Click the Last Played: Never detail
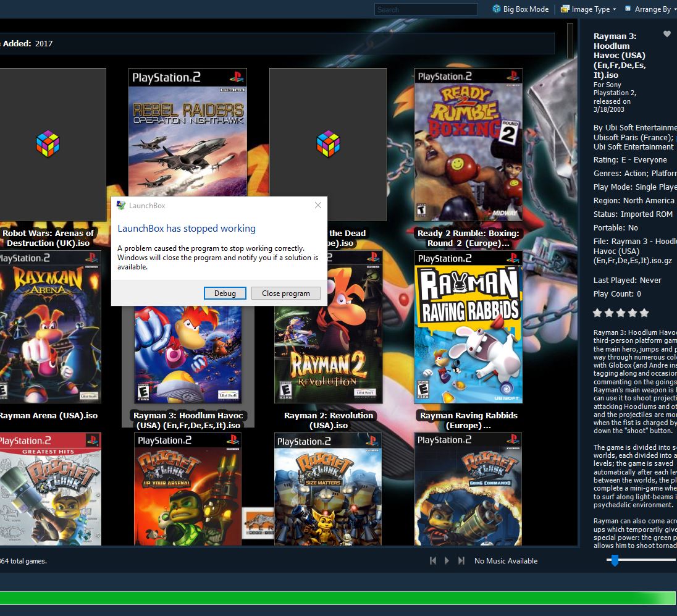The image size is (677, 616). click(x=627, y=281)
